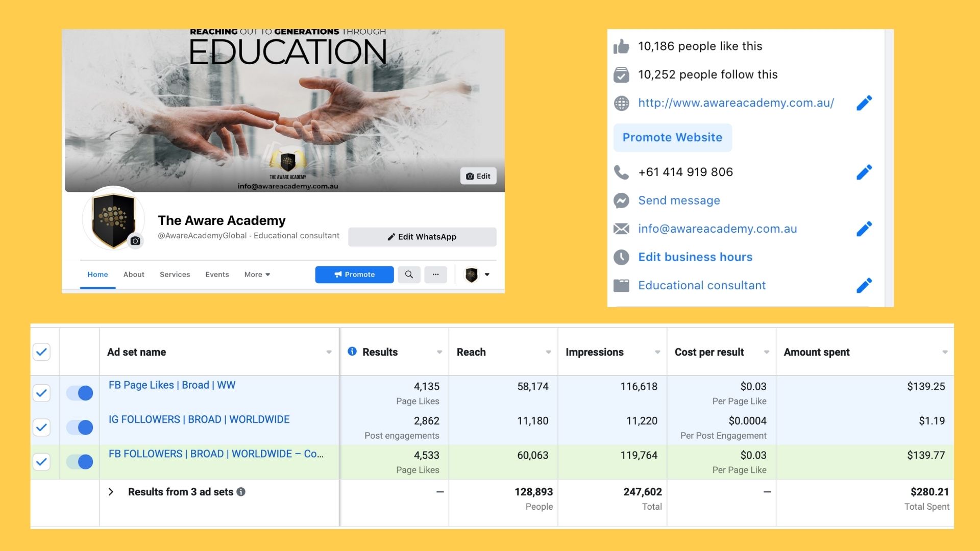
Task: Turn off IG FOLLOWERS ad set toggle
Action: (80, 428)
